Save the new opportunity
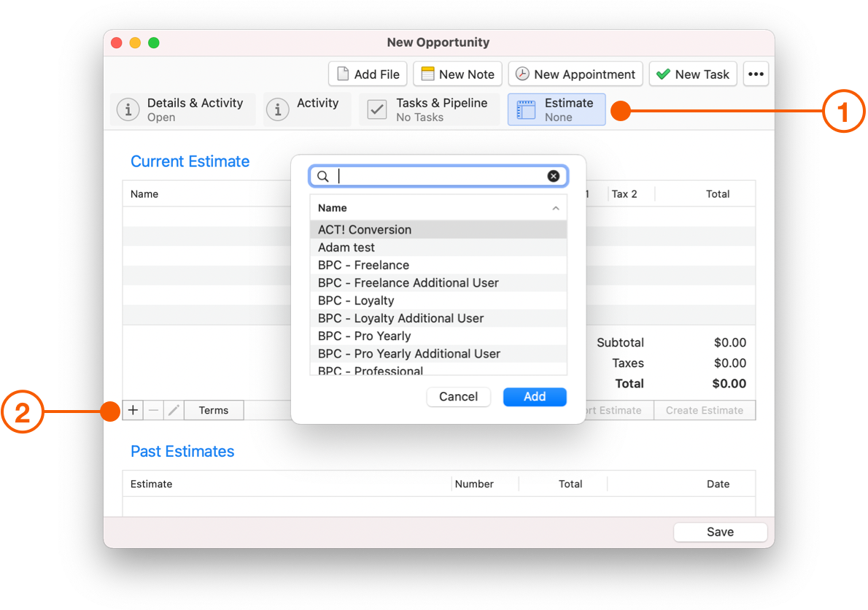The height and width of the screenshot is (610, 868). 720,532
